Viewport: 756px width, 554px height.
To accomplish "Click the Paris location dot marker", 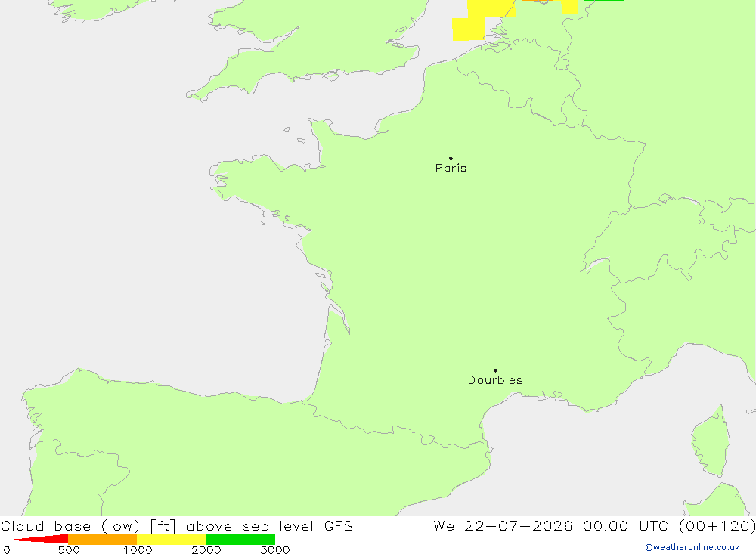I will pos(451,158).
